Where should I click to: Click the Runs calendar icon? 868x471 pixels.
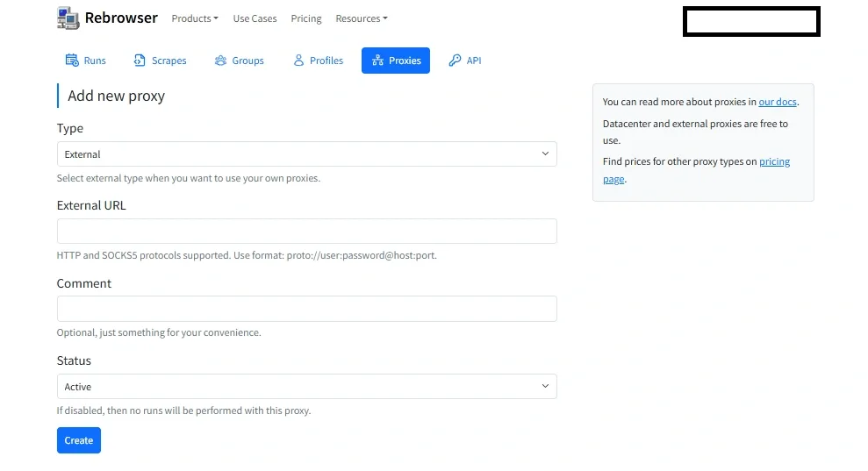click(72, 61)
